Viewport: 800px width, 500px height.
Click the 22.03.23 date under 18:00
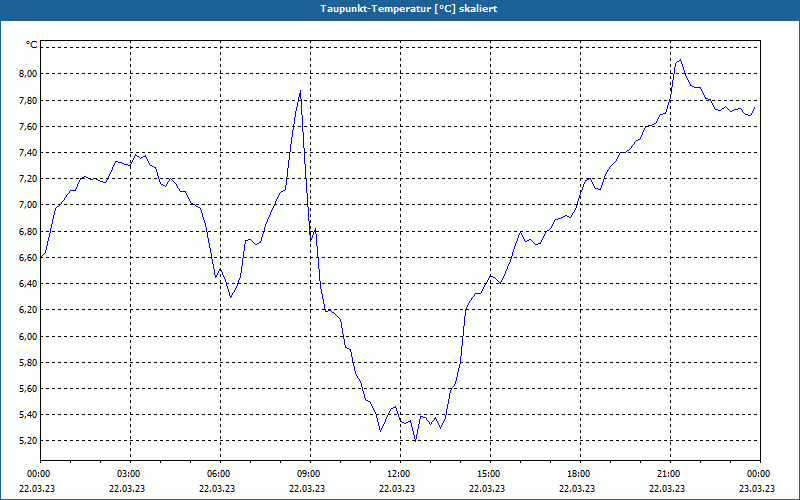(x=577, y=488)
